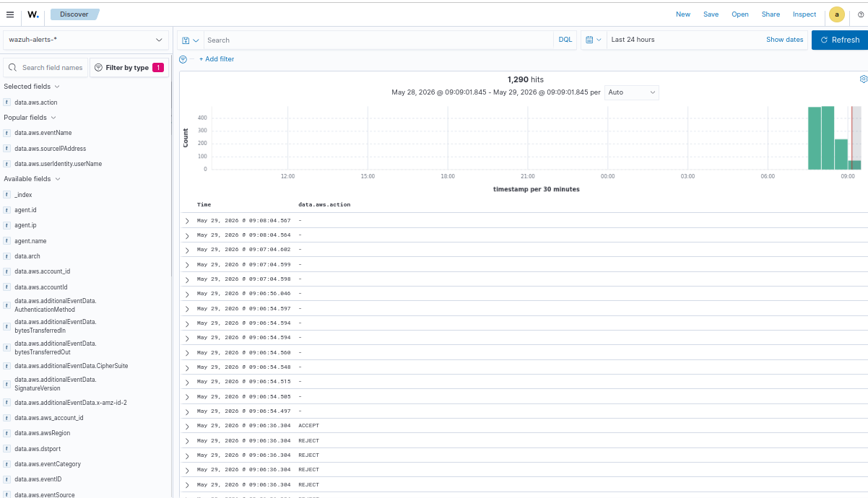
Task: Open the calendar quick date menu
Action: tap(594, 40)
